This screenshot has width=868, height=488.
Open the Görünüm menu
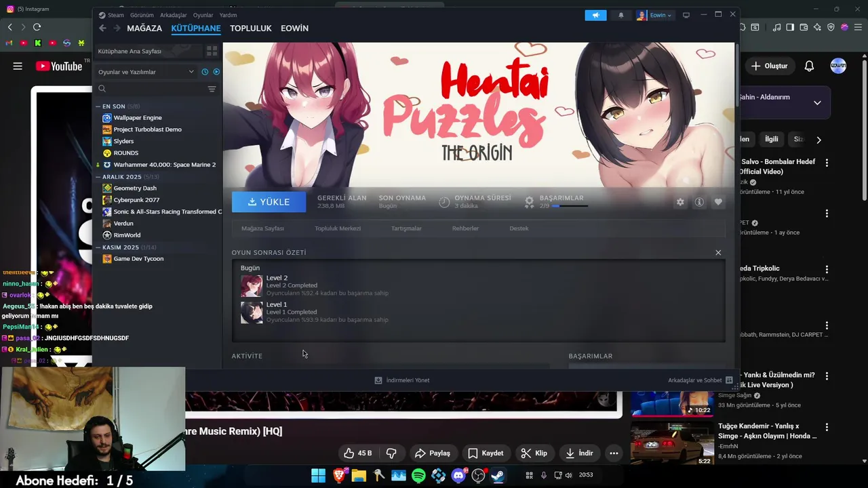coord(141,15)
